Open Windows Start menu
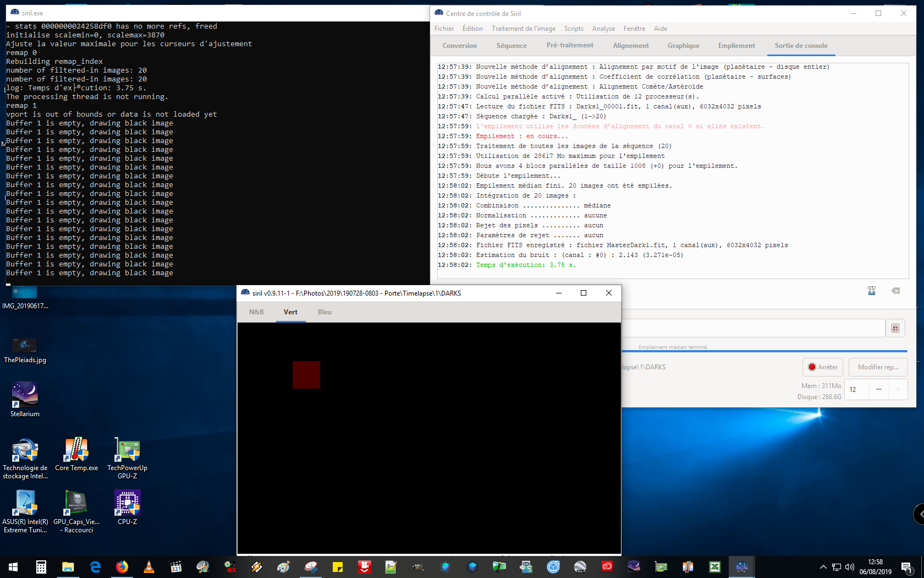 click(13, 567)
